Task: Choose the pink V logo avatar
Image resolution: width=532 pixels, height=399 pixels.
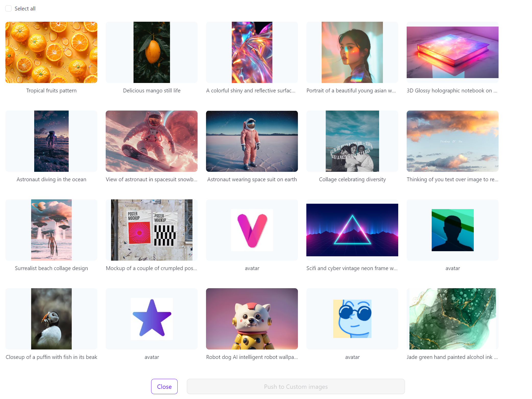Action: 252,230
